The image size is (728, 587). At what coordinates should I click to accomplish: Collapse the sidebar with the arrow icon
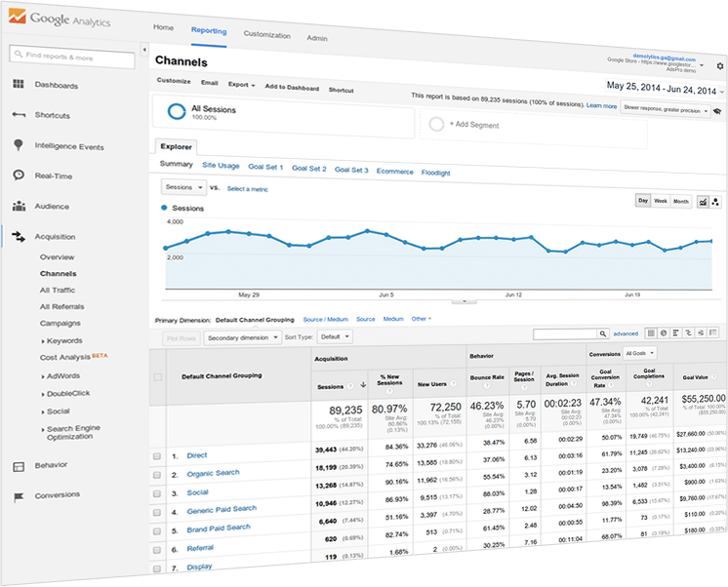[x=144, y=49]
